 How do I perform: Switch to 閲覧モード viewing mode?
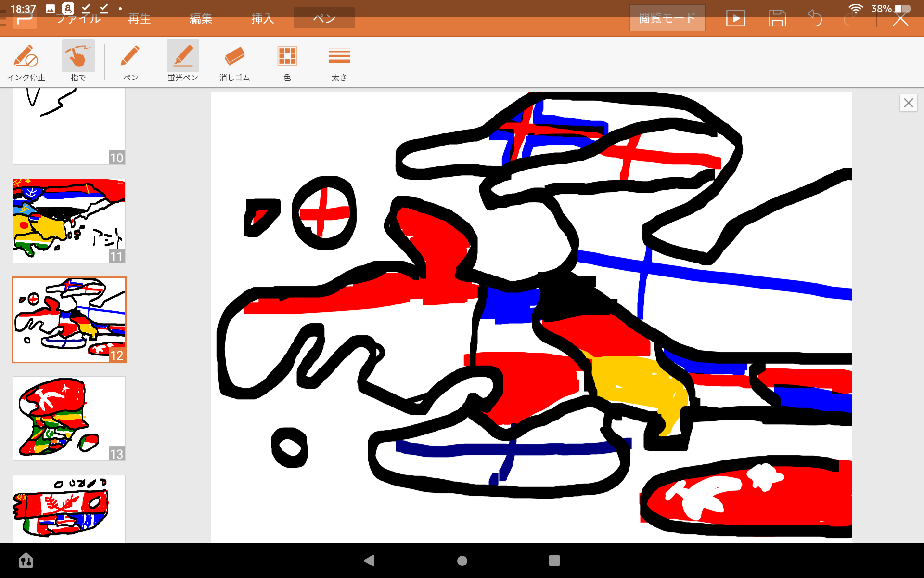(x=667, y=18)
